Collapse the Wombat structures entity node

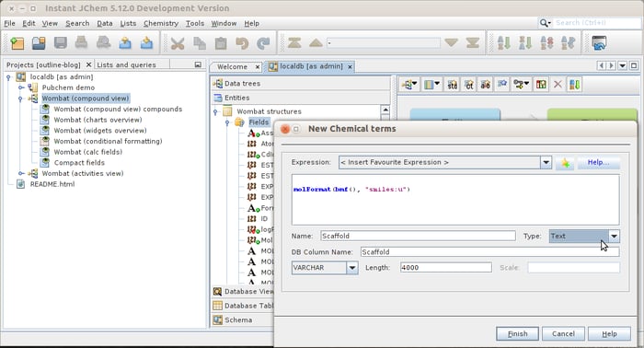tap(215, 111)
